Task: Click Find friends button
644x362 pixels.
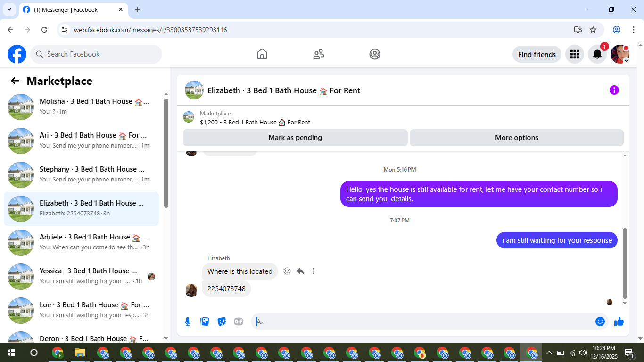Action: 537,54
